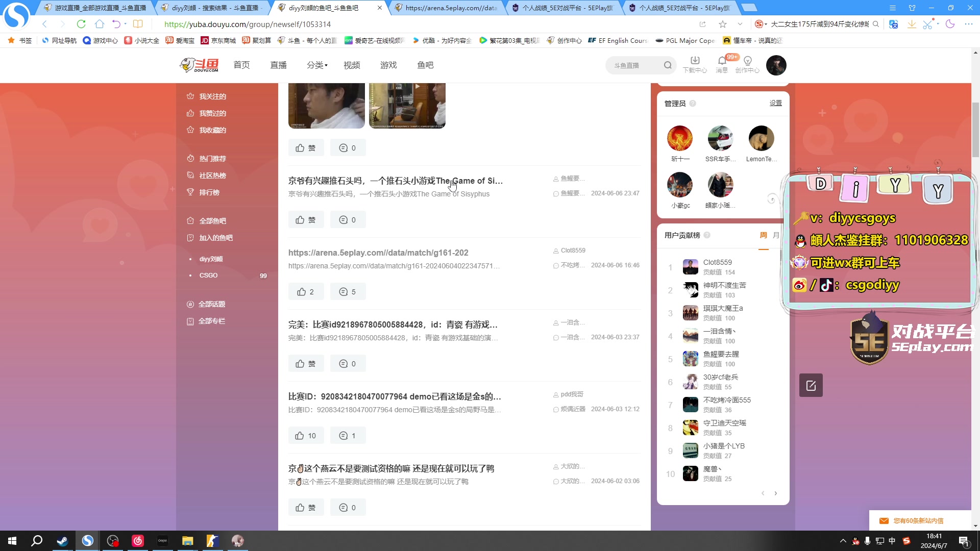Screen dimensions: 980x551
Task: Click the download client icon in Douyu header
Action: pos(695,61)
